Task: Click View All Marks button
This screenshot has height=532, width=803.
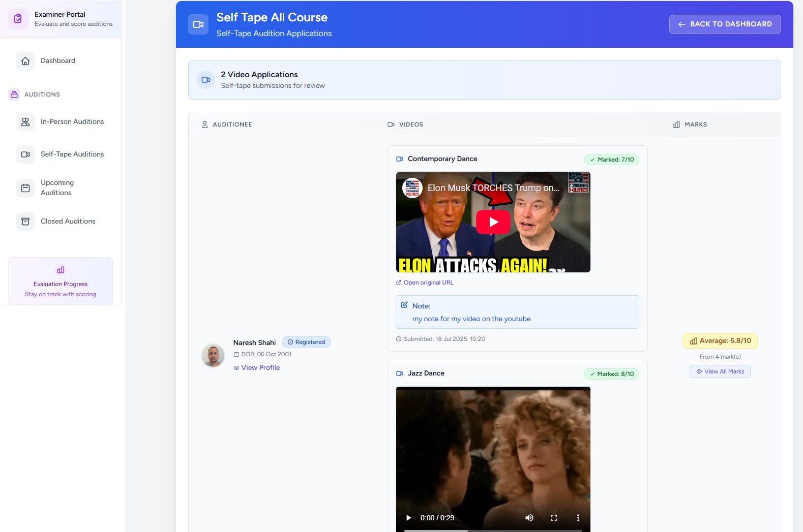Action: tap(720, 371)
